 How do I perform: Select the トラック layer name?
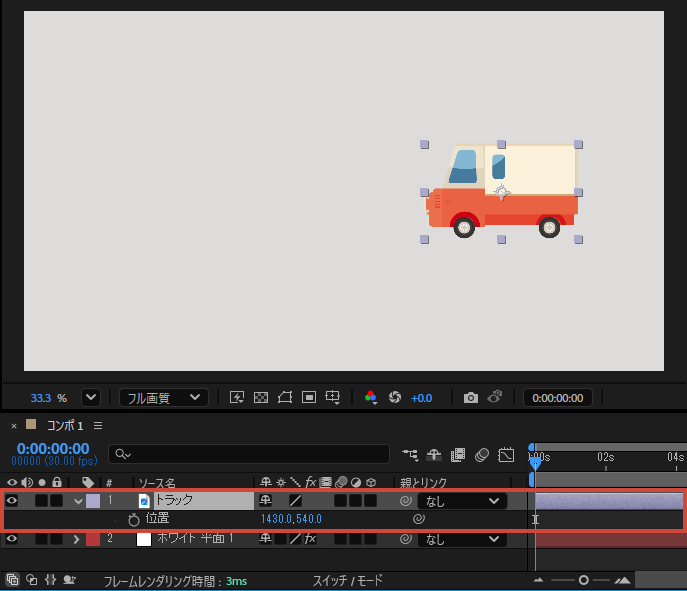174,500
